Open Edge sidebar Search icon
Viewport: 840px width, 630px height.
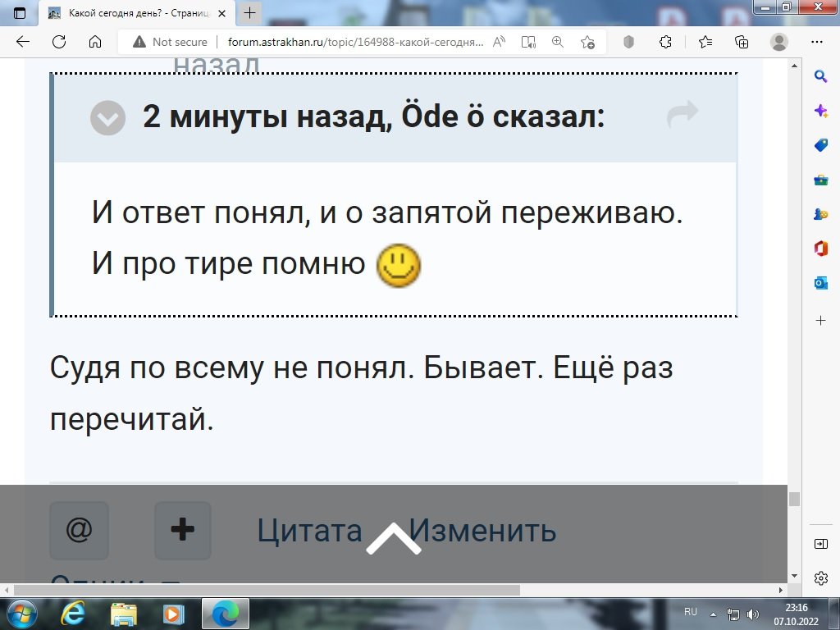click(x=819, y=76)
